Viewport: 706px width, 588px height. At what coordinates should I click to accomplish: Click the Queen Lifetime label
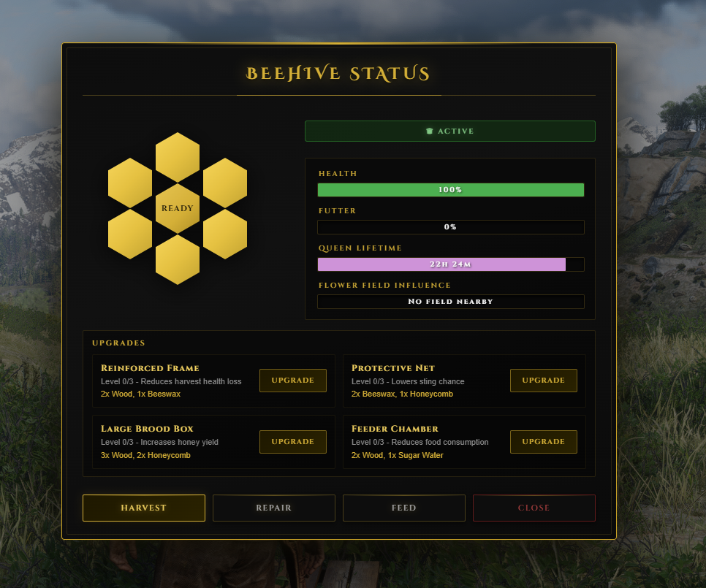click(360, 248)
